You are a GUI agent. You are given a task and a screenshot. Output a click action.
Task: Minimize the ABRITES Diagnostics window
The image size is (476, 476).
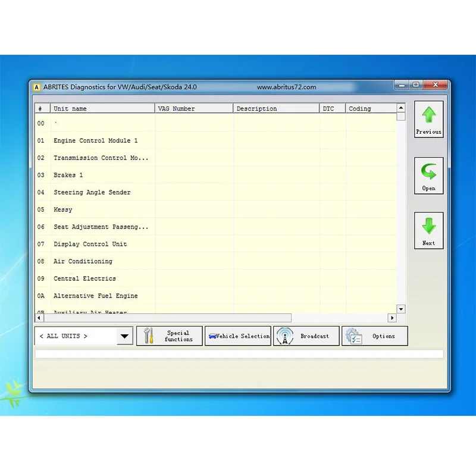(402, 85)
